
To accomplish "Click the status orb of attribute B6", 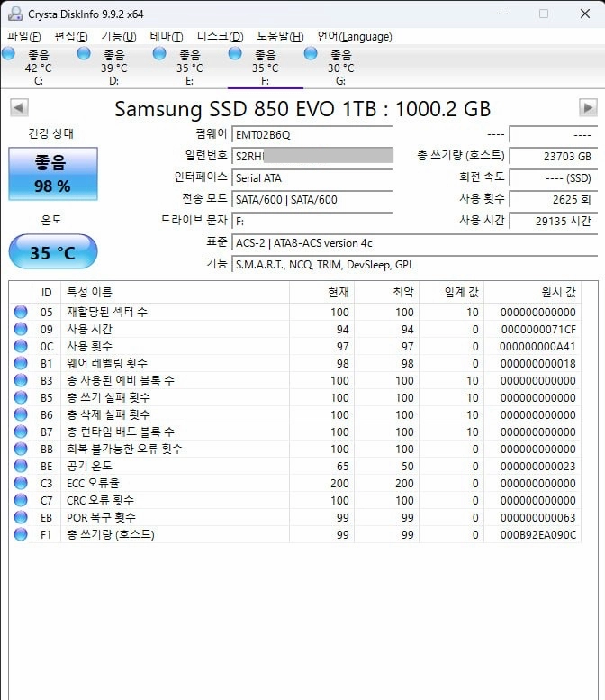I will click(21, 414).
